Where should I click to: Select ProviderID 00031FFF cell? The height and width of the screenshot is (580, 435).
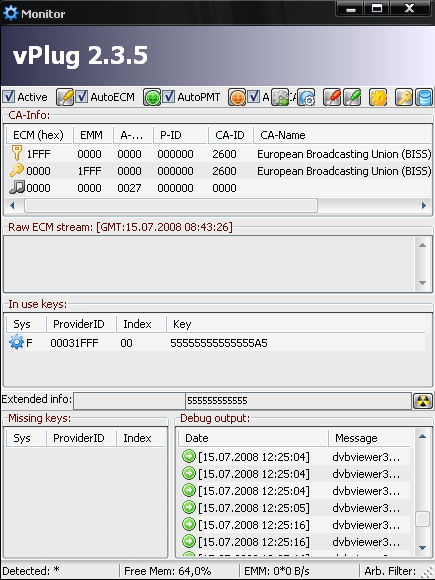74,343
